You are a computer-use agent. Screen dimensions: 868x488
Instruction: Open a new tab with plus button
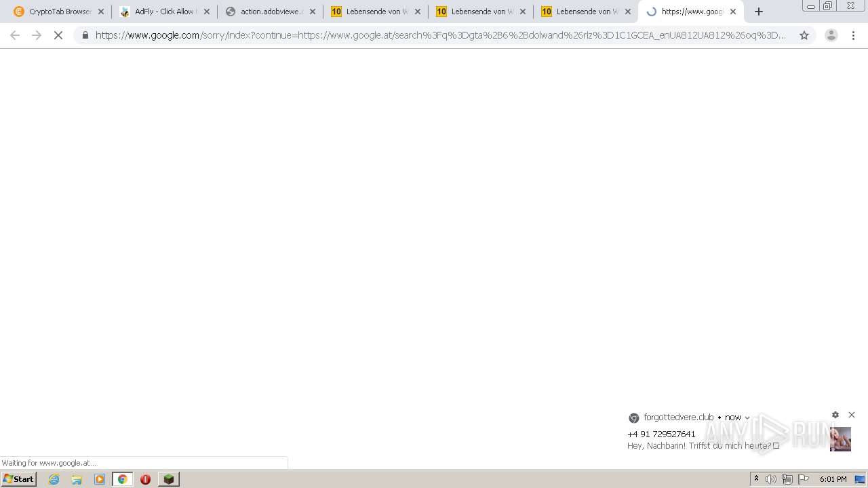pos(759,12)
